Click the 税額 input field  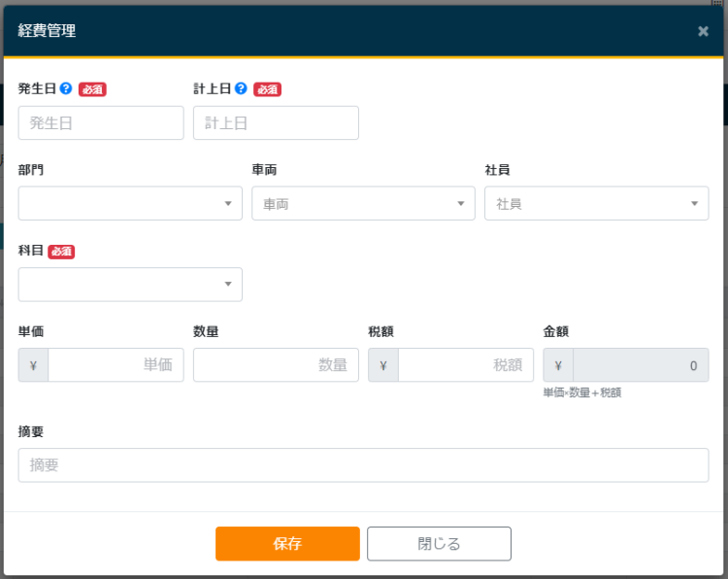pos(465,365)
